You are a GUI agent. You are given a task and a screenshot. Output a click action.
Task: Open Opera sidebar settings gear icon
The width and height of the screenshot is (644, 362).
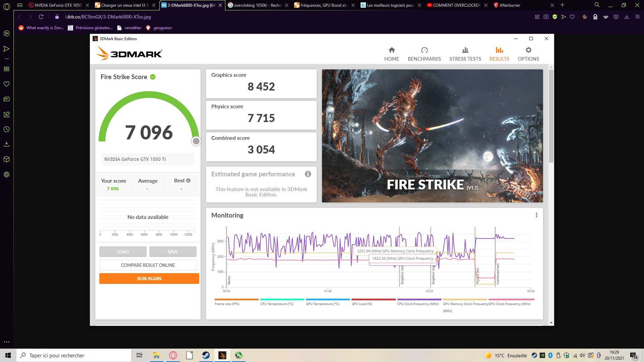coord(6,174)
